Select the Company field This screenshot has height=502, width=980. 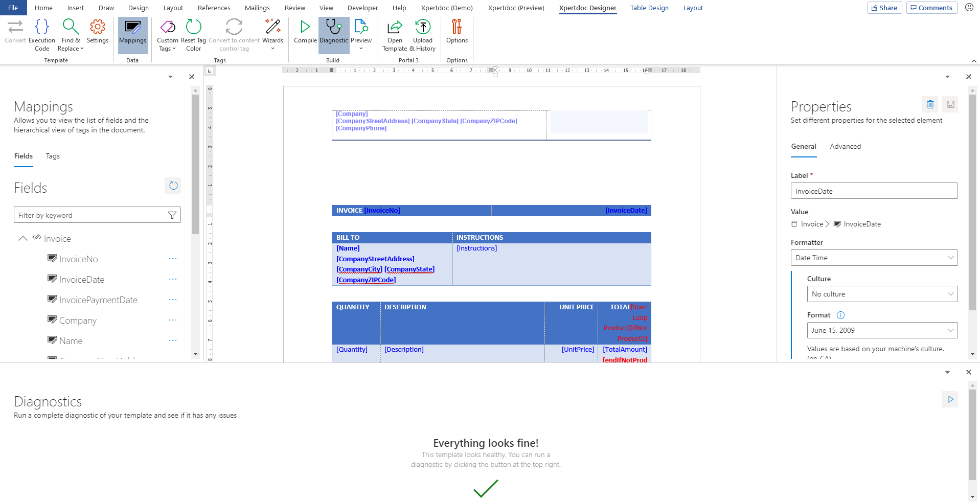click(78, 321)
